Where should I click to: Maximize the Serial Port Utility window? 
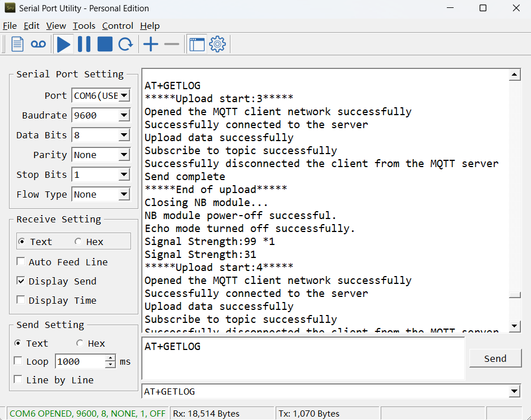(x=483, y=8)
